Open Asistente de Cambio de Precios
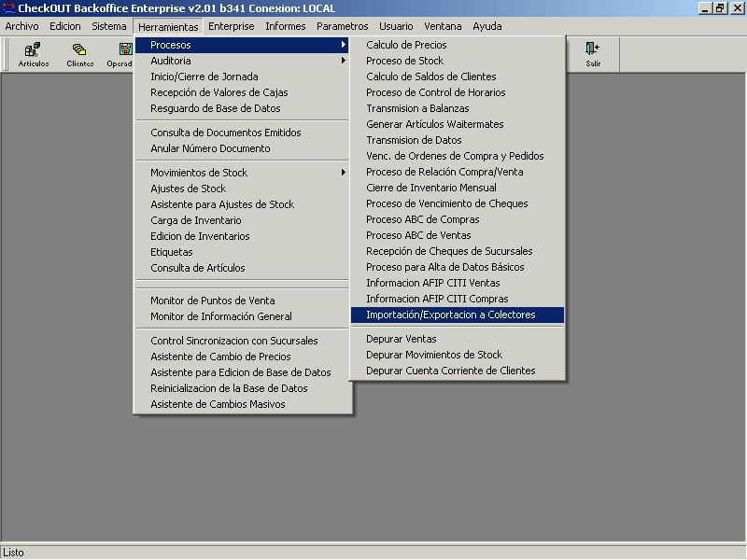The height and width of the screenshot is (560, 747). (243, 357)
